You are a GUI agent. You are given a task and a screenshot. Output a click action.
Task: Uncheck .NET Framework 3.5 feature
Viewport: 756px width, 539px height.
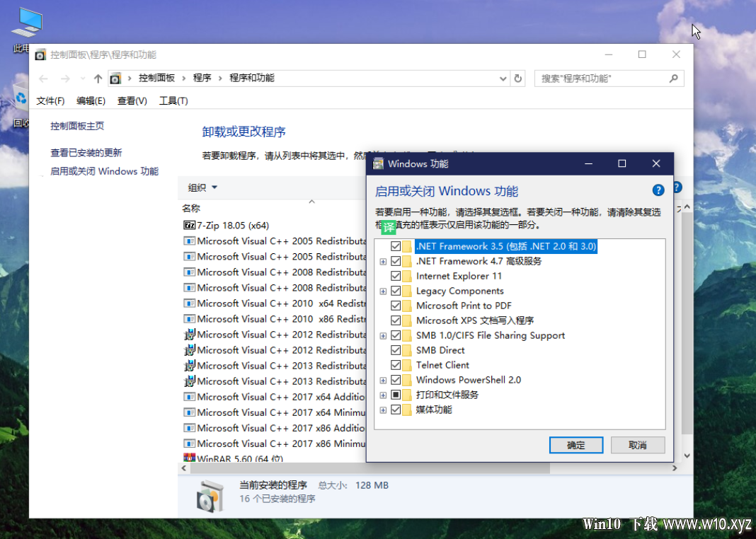[x=396, y=246]
